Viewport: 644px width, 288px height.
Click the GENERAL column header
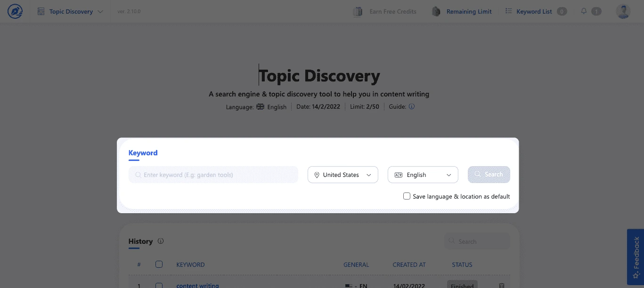356,264
